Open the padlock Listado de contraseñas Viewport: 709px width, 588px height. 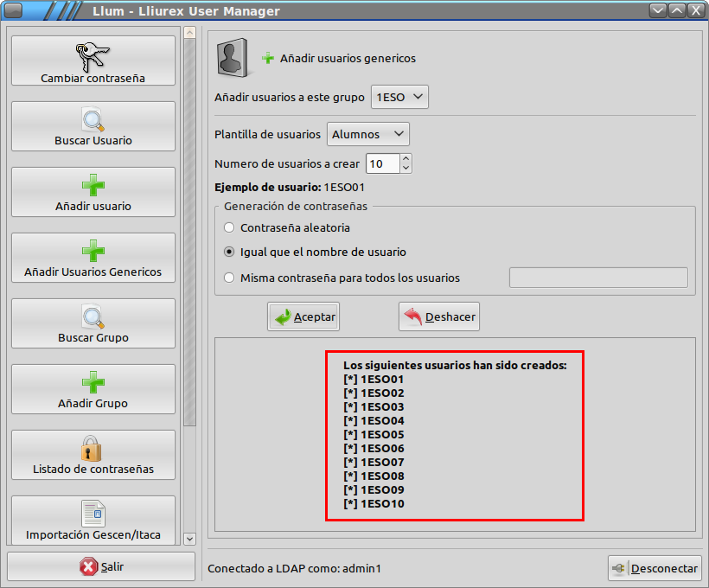pos(93,449)
